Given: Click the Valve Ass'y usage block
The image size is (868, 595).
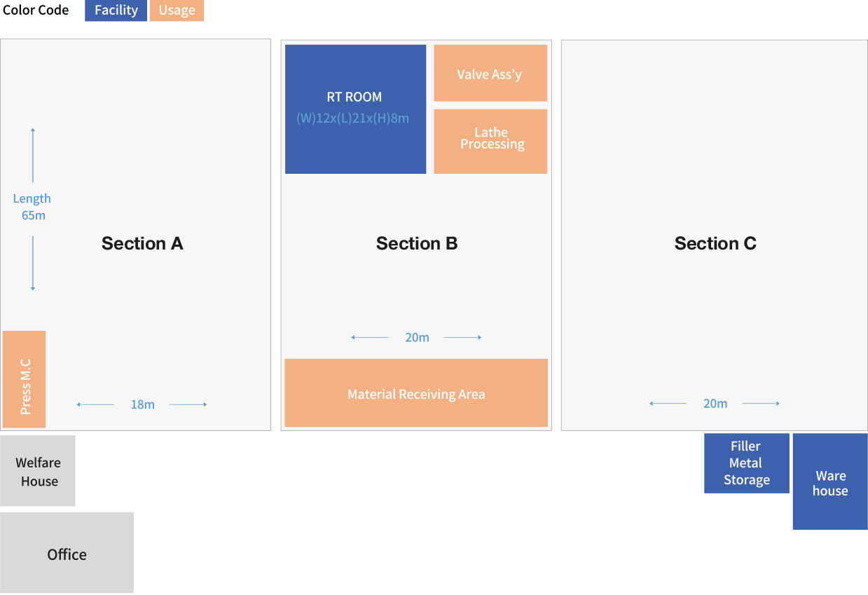Looking at the screenshot, I should [x=490, y=74].
